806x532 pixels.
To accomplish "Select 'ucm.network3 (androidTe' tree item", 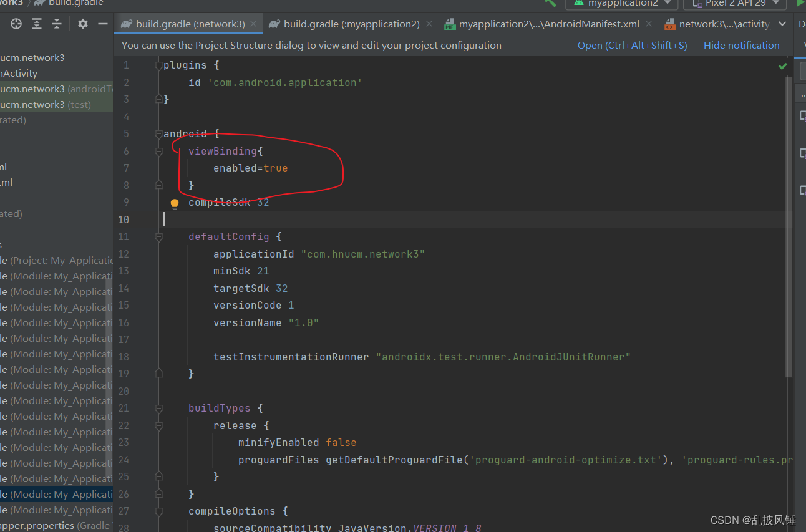I will 56,89.
